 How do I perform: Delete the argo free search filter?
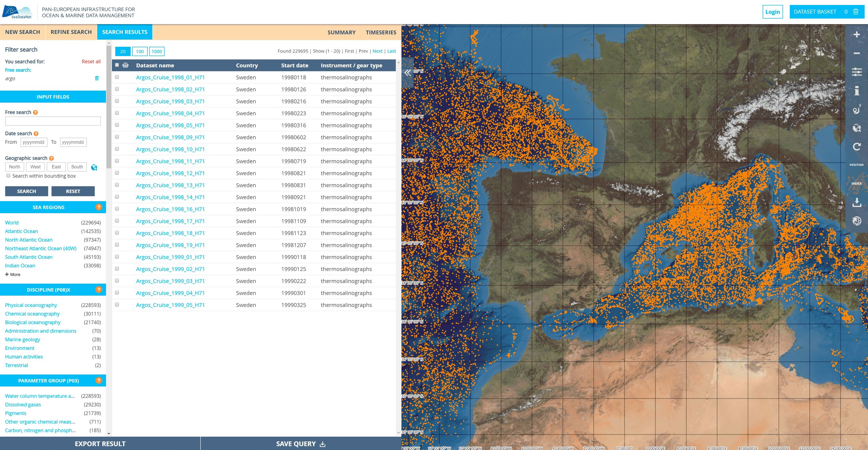(97, 79)
